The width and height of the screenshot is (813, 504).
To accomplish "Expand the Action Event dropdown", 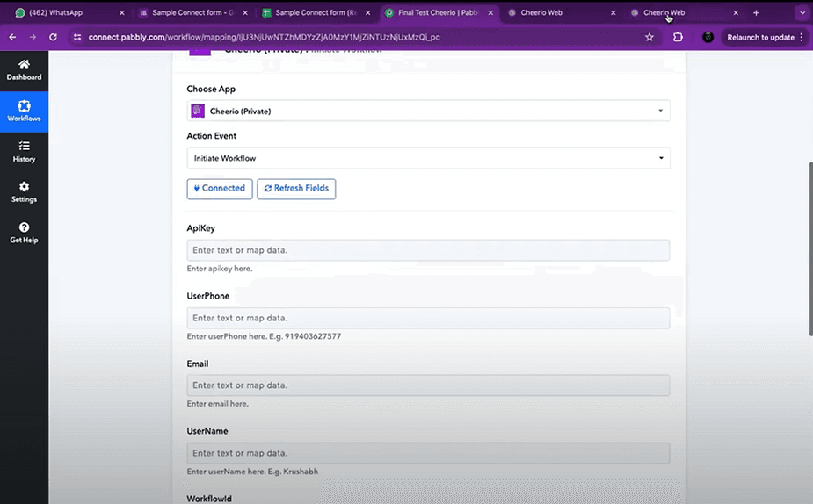I will pos(428,158).
